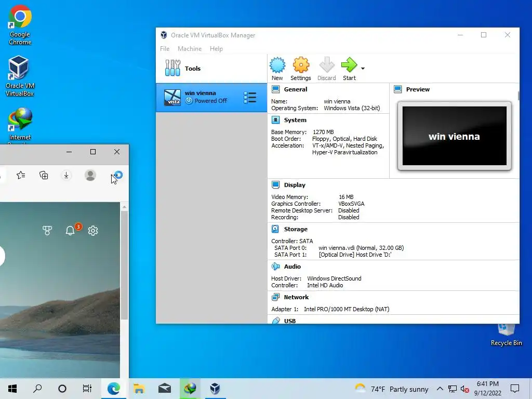
Task: Open Internet Download Manager desktop shortcut
Action: click(x=20, y=124)
